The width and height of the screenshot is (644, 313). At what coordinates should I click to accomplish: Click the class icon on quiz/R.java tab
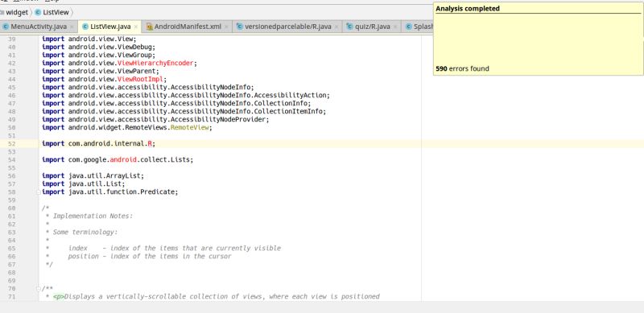coord(349,27)
